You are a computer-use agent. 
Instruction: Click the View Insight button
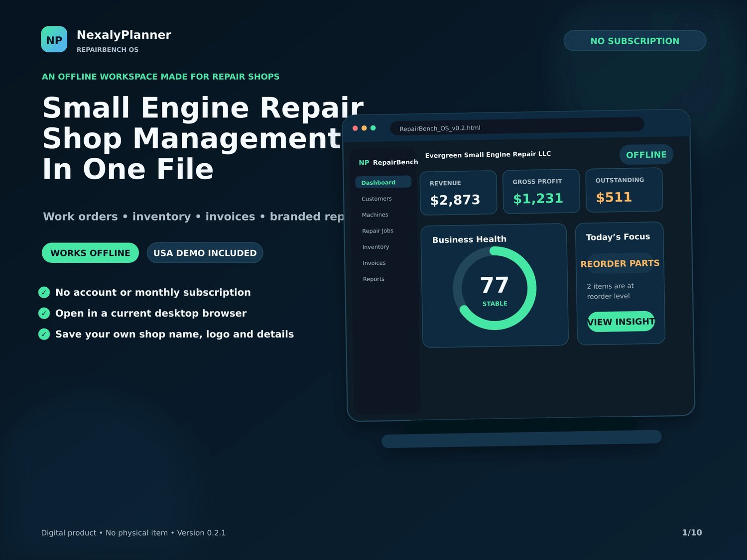(621, 322)
